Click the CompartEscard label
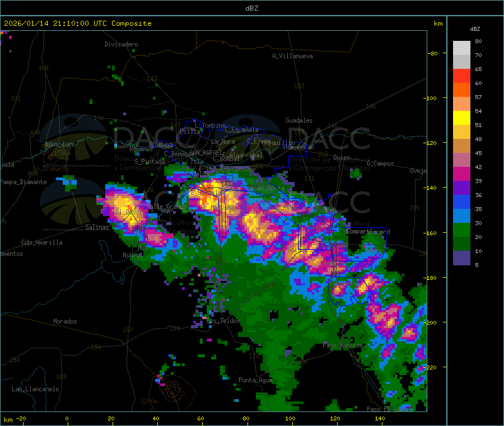The image size is (504, 426). coord(368,232)
